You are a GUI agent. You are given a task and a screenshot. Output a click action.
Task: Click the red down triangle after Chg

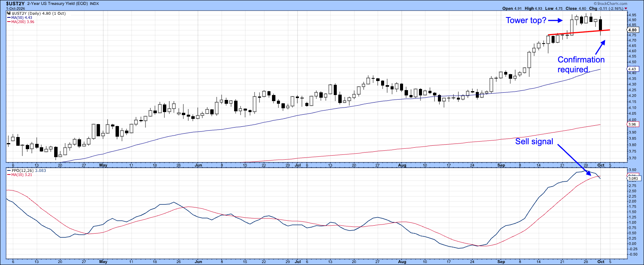pos(626,9)
